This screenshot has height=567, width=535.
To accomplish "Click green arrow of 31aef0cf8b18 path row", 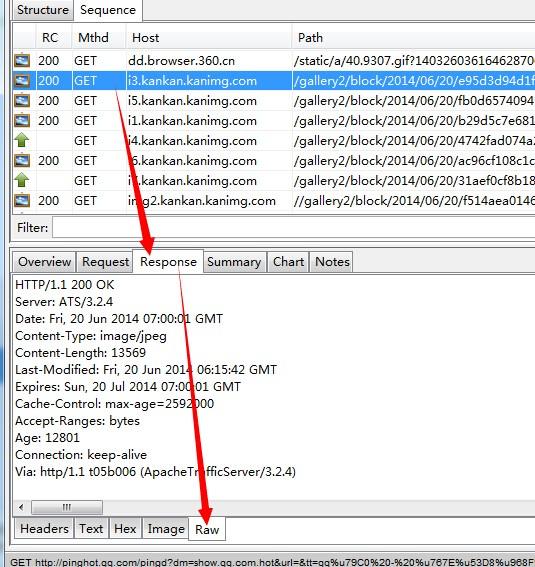I will click(x=22, y=180).
